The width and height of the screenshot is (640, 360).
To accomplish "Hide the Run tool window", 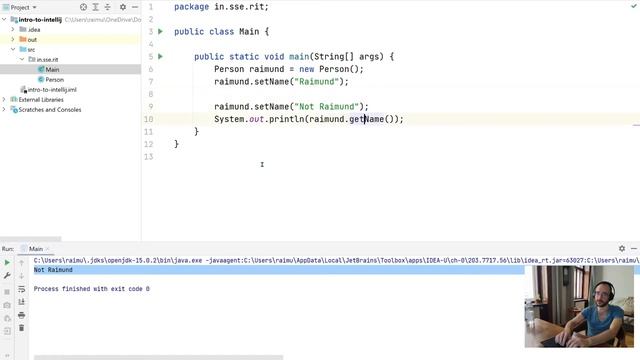I will pyautogui.click(x=634, y=248).
